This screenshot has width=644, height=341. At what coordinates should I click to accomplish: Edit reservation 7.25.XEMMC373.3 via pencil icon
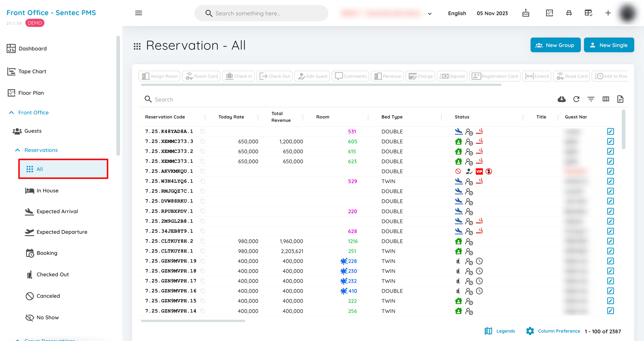[610, 142]
